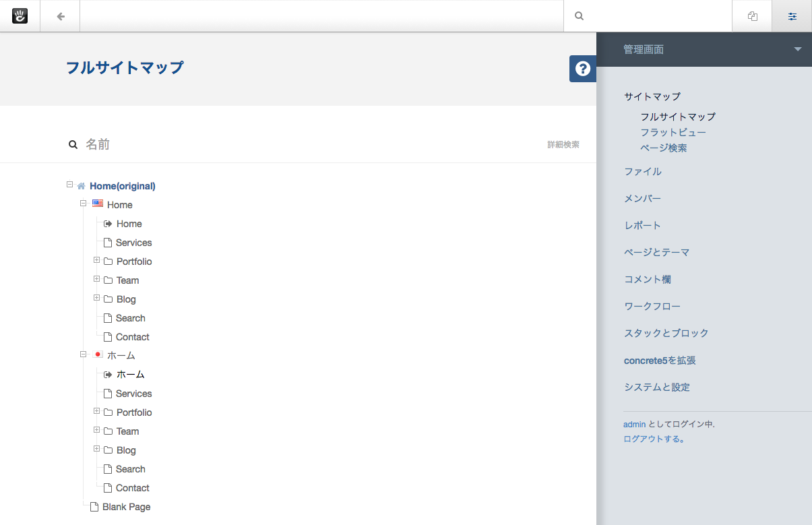The height and width of the screenshot is (525, 812).
Task: Expand Team under Japanese ホーム
Action: pyautogui.click(x=96, y=430)
